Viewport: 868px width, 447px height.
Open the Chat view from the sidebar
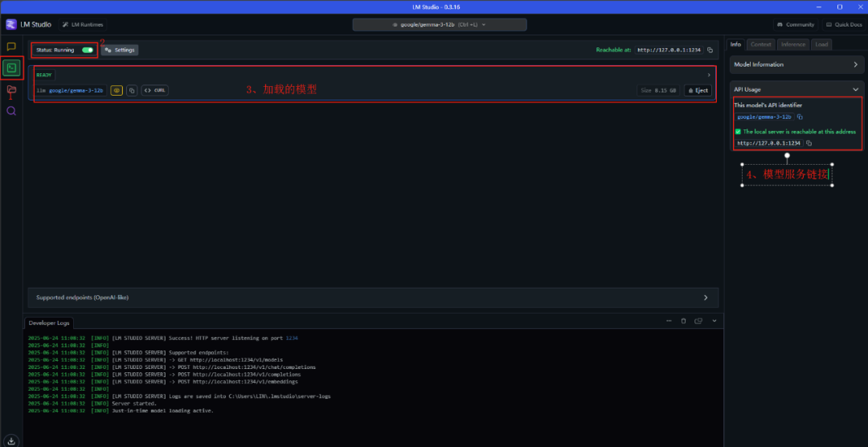pos(11,47)
